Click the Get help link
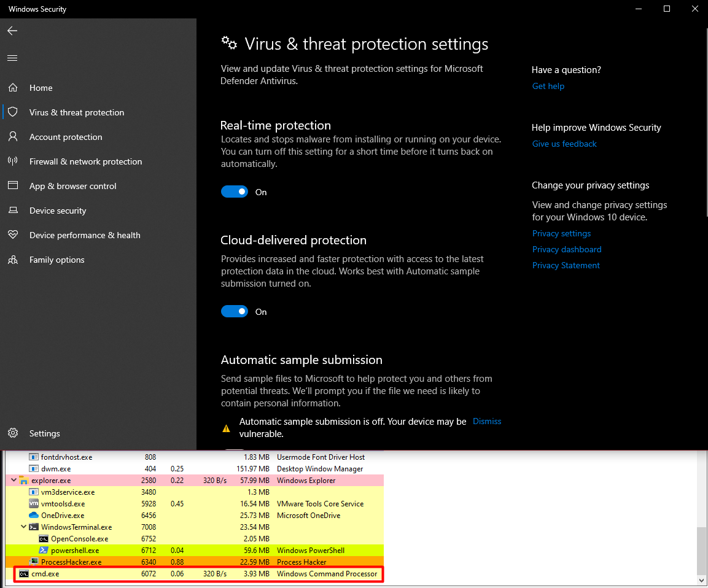 tap(548, 87)
